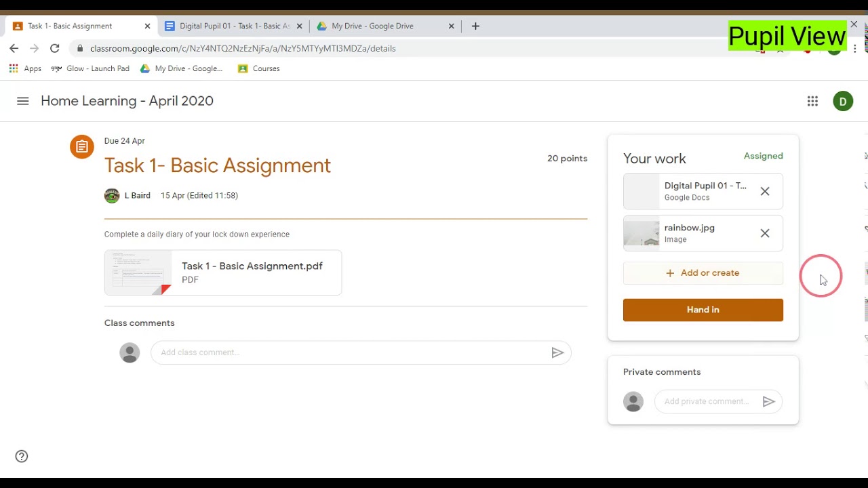The height and width of the screenshot is (488, 868).
Task: Click the Home Learning - April 2020 title
Action: pyautogui.click(x=127, y=101)
